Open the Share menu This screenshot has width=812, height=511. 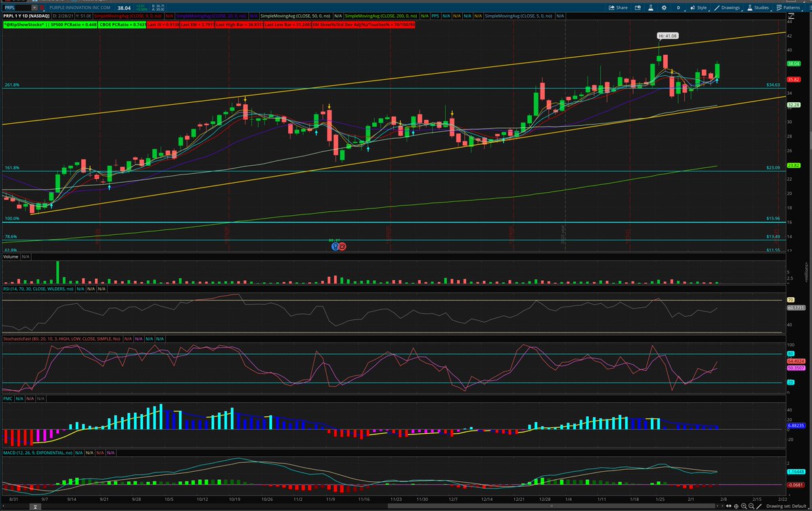(x=618, y=7)
